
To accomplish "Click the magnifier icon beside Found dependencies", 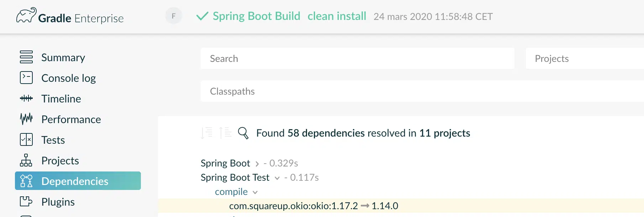I will (x=243, y=133).
